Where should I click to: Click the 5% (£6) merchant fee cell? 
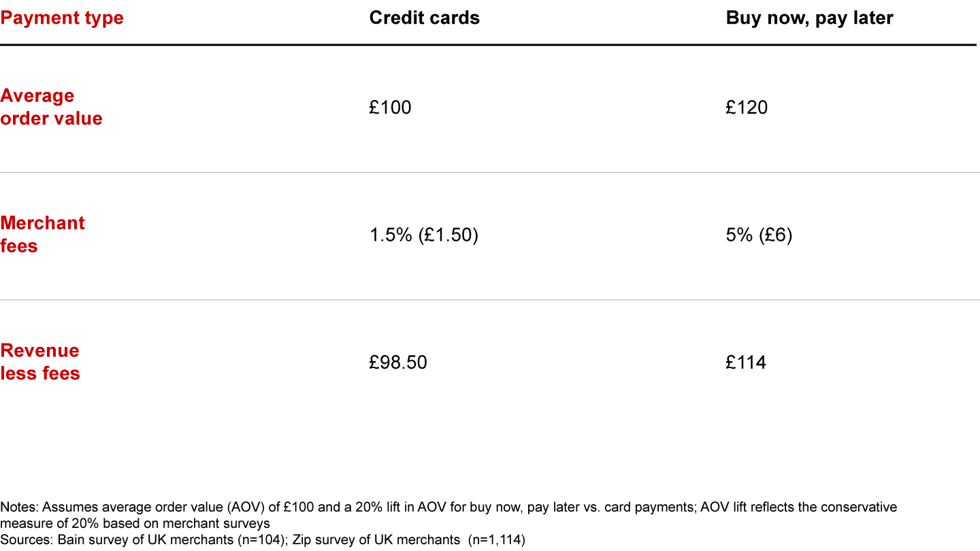(759, 235)
